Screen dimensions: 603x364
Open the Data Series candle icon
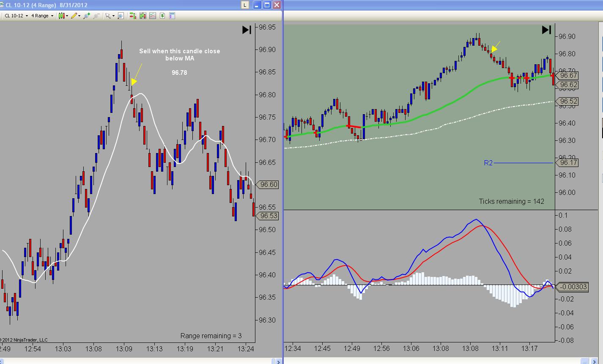143,16
